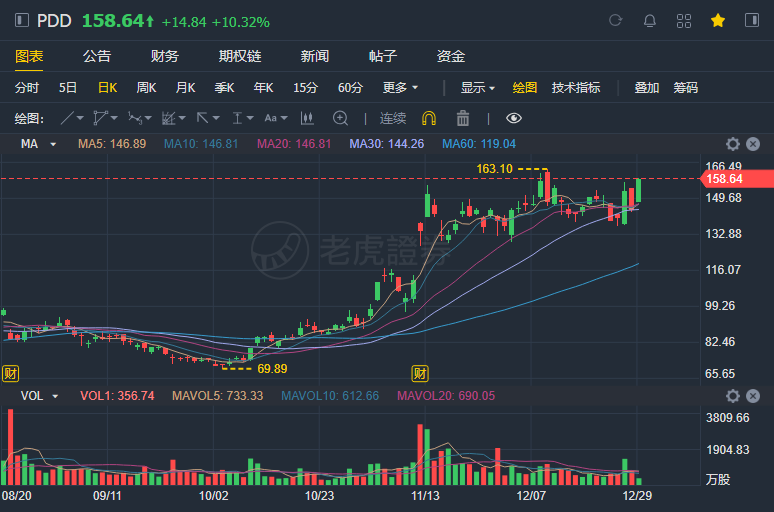Select the arrow annotation tool
This screenshot has width=774, height=512.
tap(202, 118)
